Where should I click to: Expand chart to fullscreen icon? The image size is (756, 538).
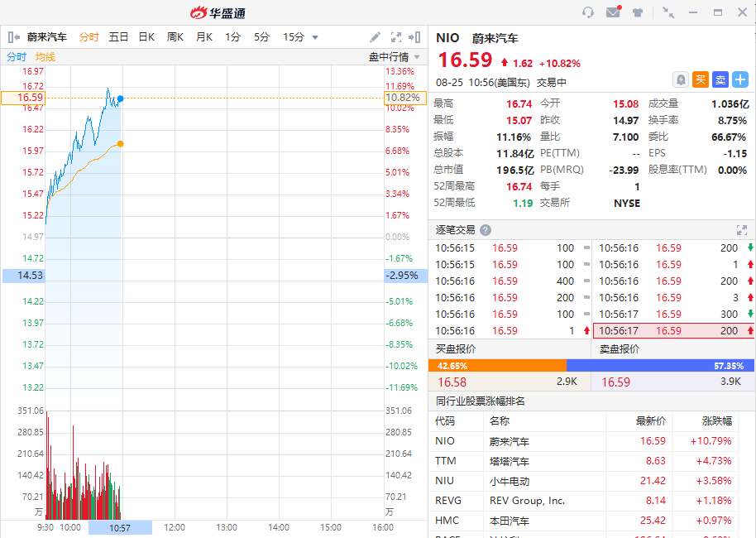396,37
